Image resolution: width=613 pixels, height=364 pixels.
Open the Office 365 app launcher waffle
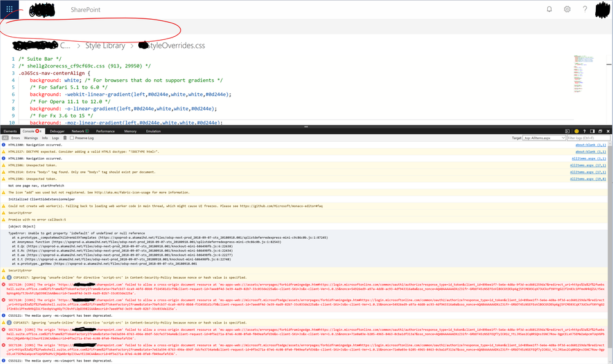tap(9, 9)
